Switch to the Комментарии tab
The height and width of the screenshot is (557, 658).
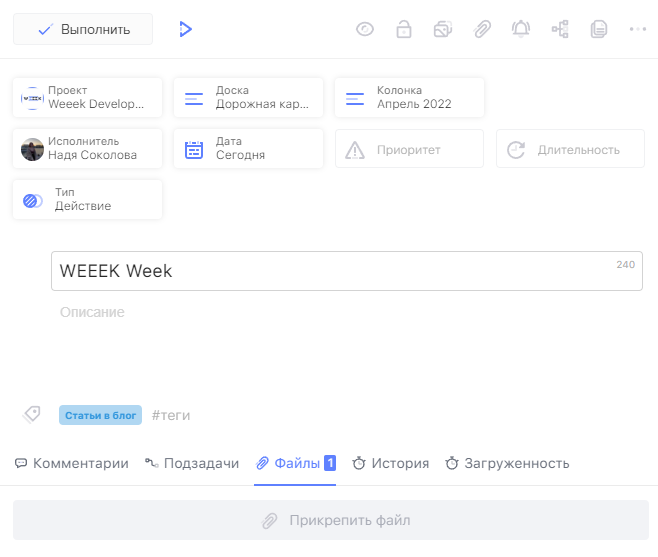pos(71,463)
